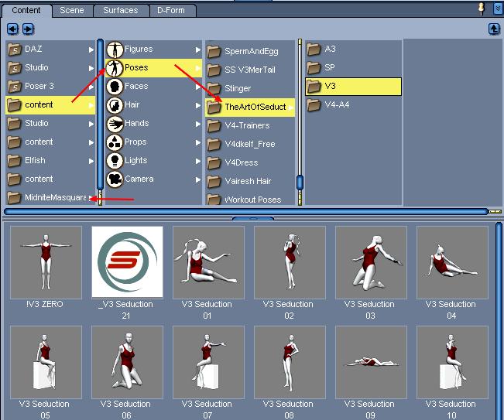Apply the V3 Seduction 07 pose
The width and height of the screenshot is (504, 420).
[208, 362]
